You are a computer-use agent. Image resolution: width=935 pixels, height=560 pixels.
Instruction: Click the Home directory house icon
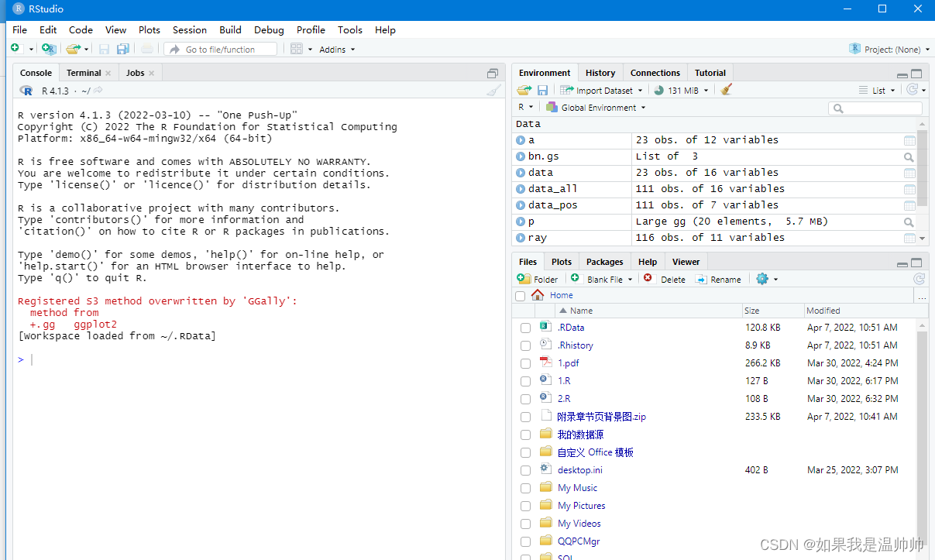pos(538,294)
